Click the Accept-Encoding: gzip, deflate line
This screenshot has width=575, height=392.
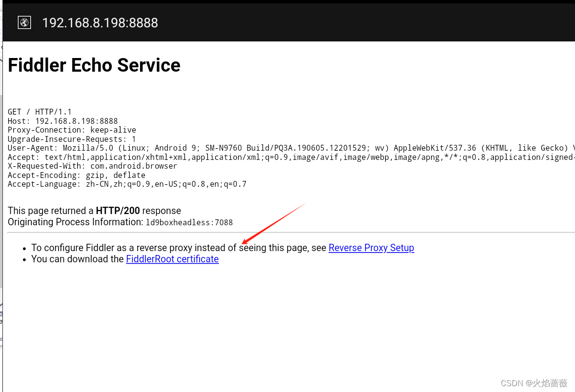pyautogui.click(x=77, y=175)
